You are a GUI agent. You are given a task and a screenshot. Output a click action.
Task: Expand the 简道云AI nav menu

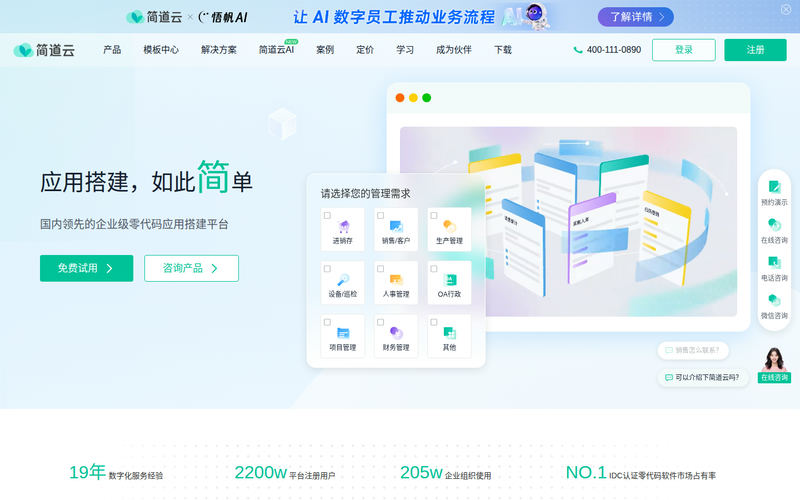click(x=277, y=49)
